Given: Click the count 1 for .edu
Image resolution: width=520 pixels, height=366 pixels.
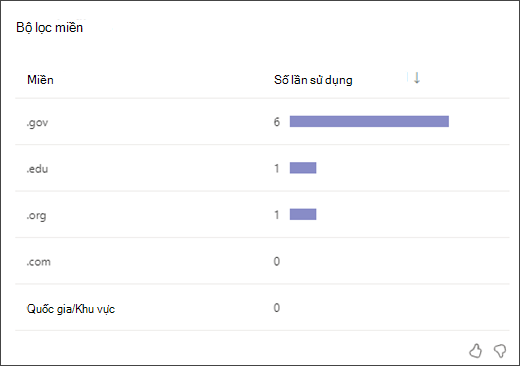Looking at the screenshot, I should click(277, 168).
